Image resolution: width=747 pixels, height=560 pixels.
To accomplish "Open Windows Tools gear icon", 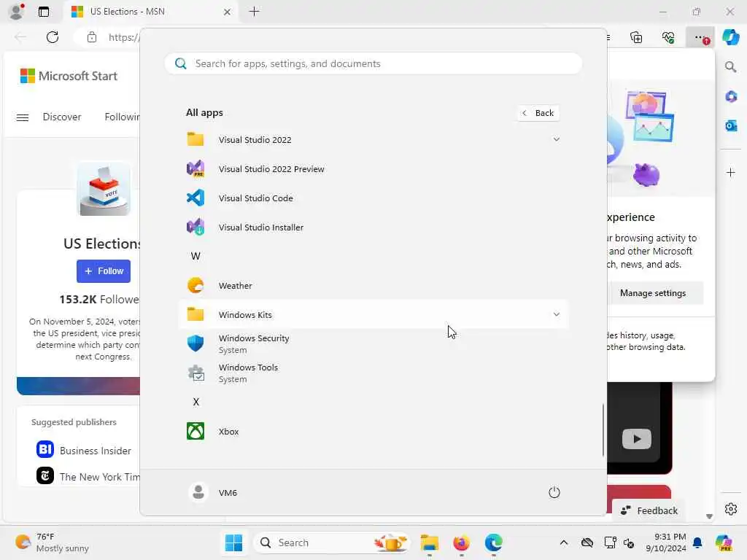I will [x=196, y=373].
